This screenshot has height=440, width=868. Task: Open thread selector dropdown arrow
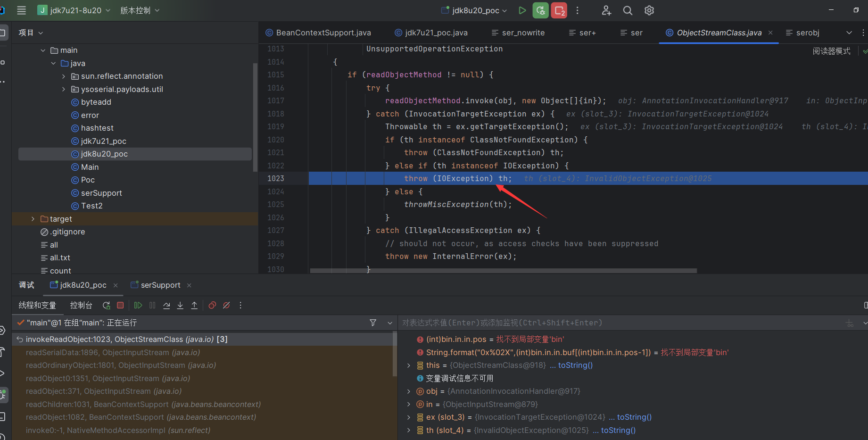click(x=390, y=323)
